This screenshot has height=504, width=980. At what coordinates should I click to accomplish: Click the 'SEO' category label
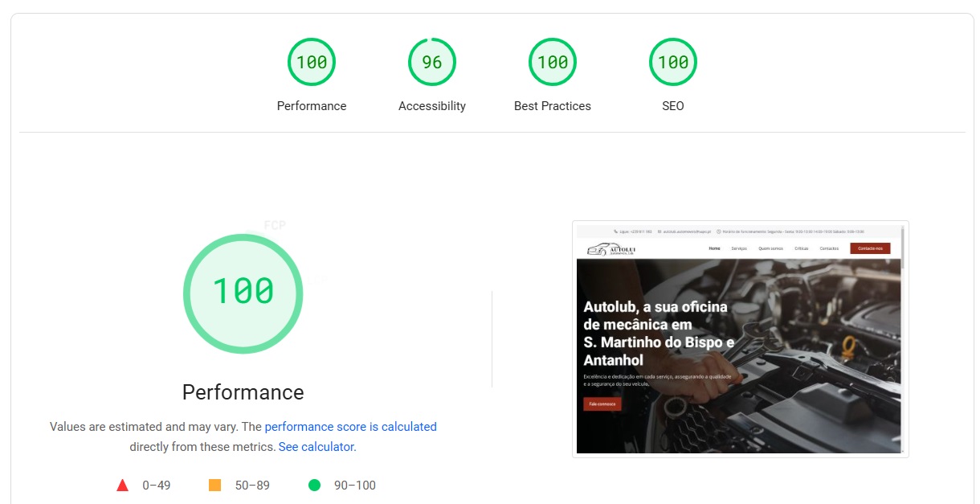(x=673, y=106)
